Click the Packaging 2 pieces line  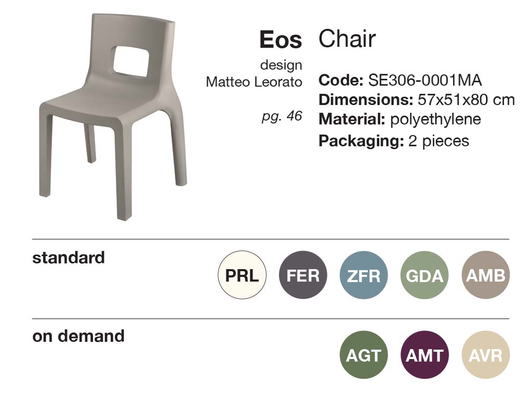[x=394, y=140]
